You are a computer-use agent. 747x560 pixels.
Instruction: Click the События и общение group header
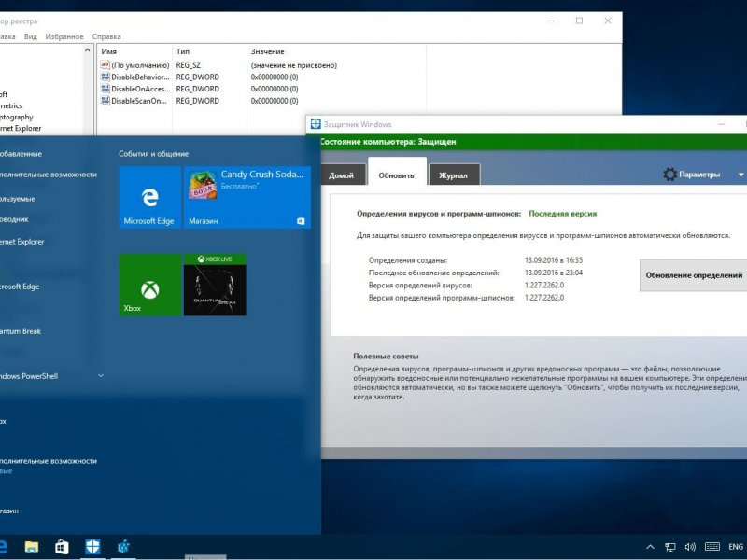pos(153,154)
